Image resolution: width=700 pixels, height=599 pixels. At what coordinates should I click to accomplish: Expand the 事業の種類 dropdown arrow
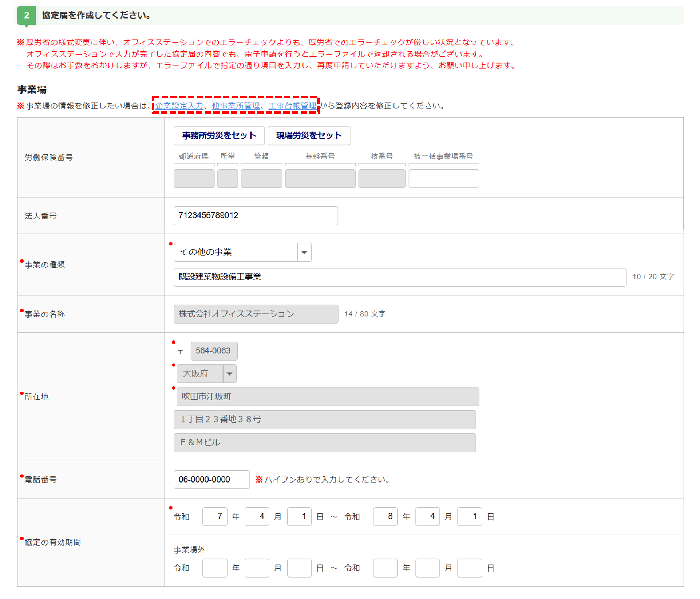tap(304, 252)
